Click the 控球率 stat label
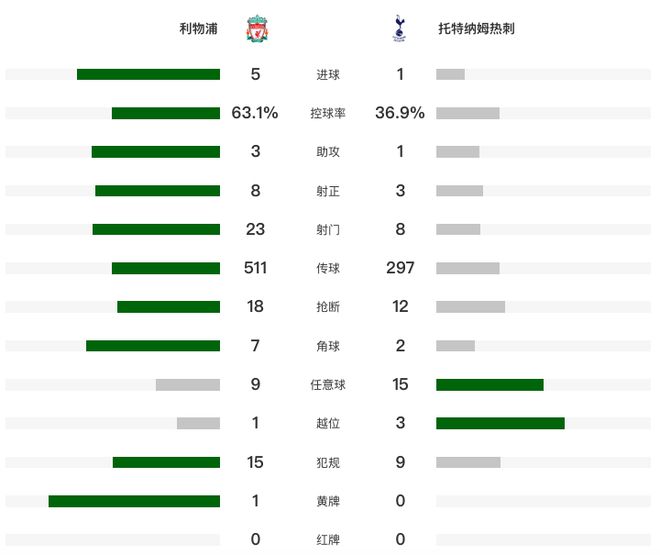Screen dimensions: 660x555 point(328,113)
